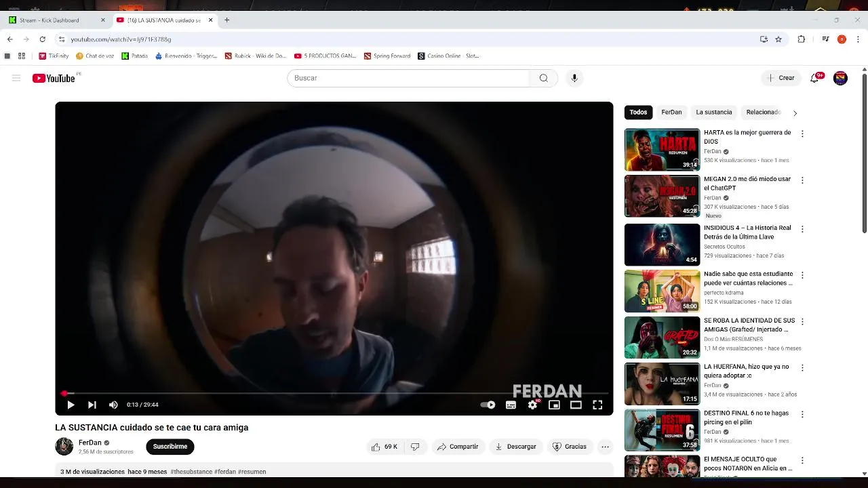The height and width of the screenshot is (488, 868).
Task: Open options for INSIDIOUS 4 video
Action: tap(802, 229)
